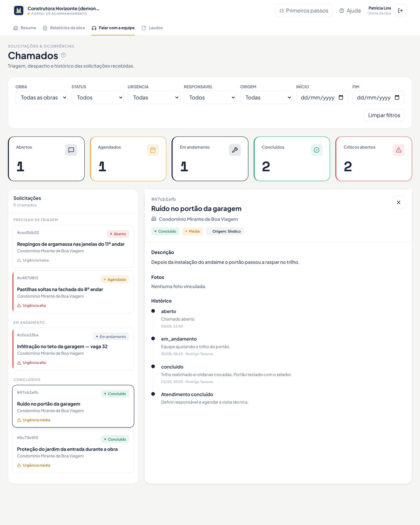This screenshot has height=525, width=420.
Task: Click the Início date input field
Action: (x=322, y=97)
